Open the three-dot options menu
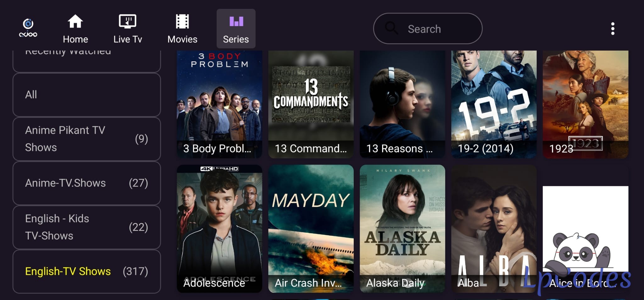This screenshot has height=300, width=644. click(x=613, y=29)
